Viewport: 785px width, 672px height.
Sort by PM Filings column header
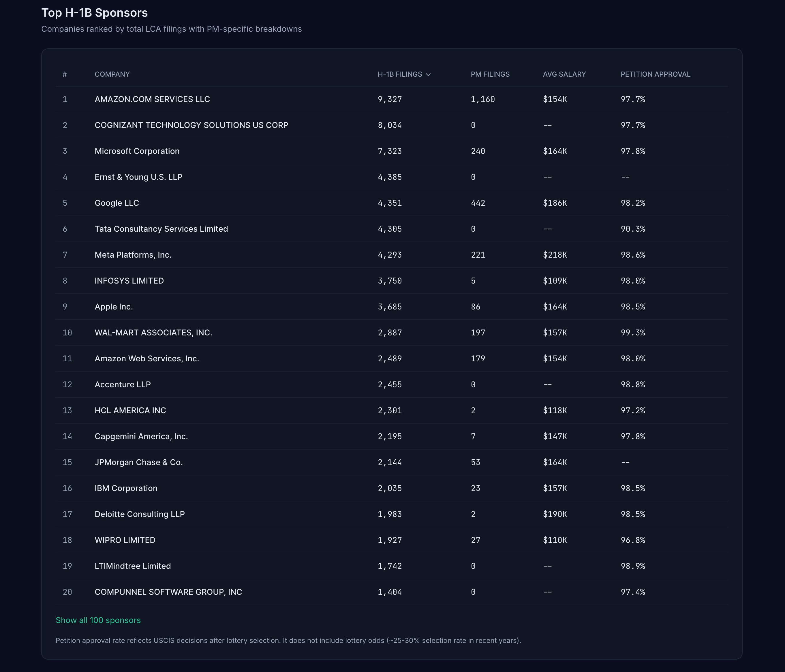[x=490, y=74]
